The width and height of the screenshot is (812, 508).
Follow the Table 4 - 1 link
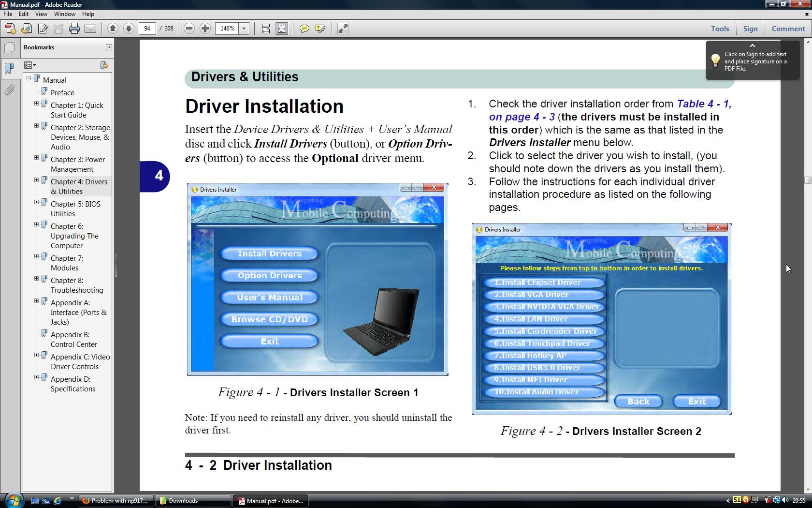[x=703, y=104]
